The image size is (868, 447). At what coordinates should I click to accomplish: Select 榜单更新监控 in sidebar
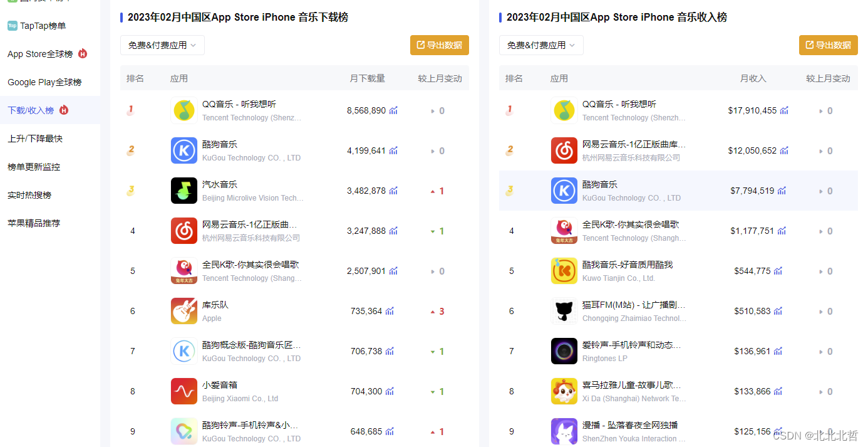[34, 167]
